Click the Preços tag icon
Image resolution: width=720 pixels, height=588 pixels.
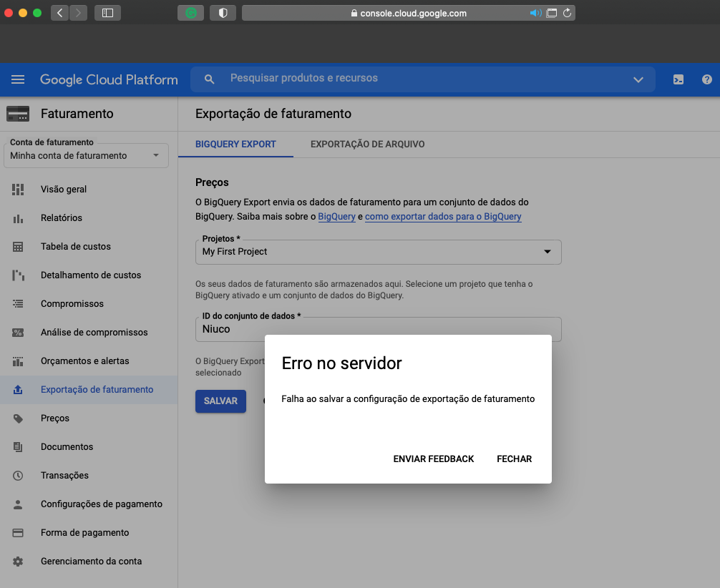click(x=18, y=418)
